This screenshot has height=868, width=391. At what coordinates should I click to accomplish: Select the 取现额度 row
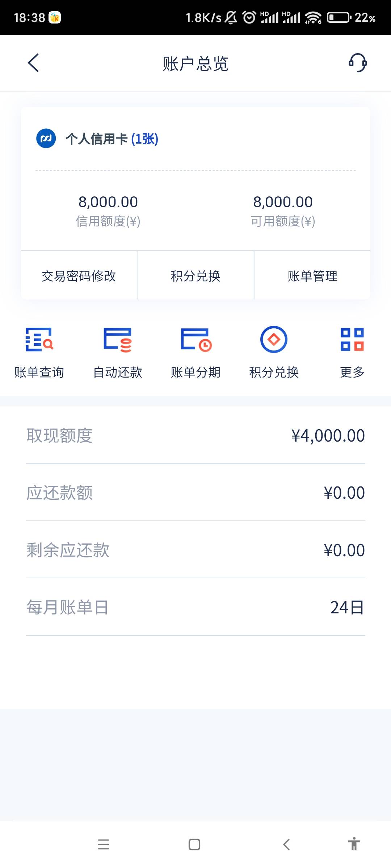tap(195, 435)
